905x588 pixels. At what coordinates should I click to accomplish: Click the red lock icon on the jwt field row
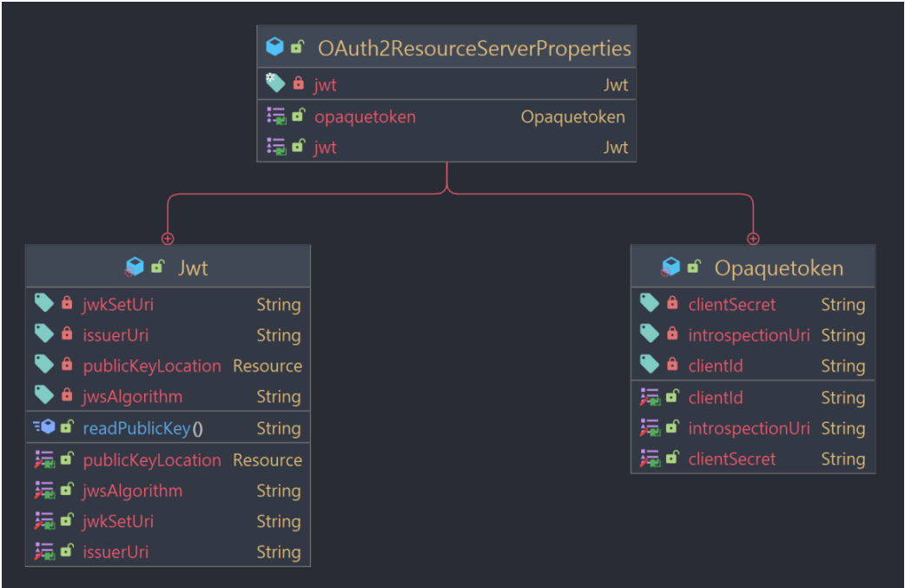point(299,83)
